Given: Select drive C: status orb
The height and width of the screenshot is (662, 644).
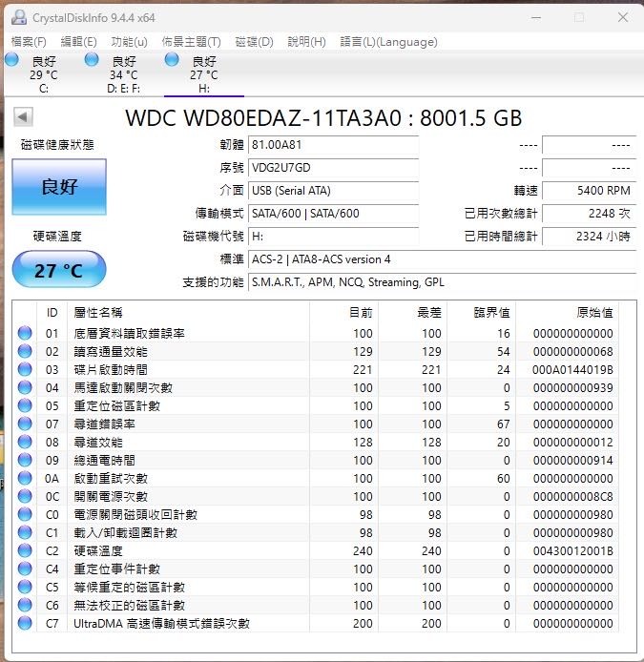Looking at the screenshot, I should tap(11, 59).
